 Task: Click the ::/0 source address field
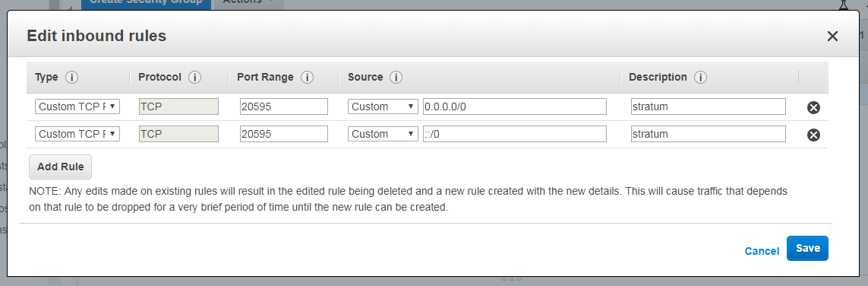(515, 134)
